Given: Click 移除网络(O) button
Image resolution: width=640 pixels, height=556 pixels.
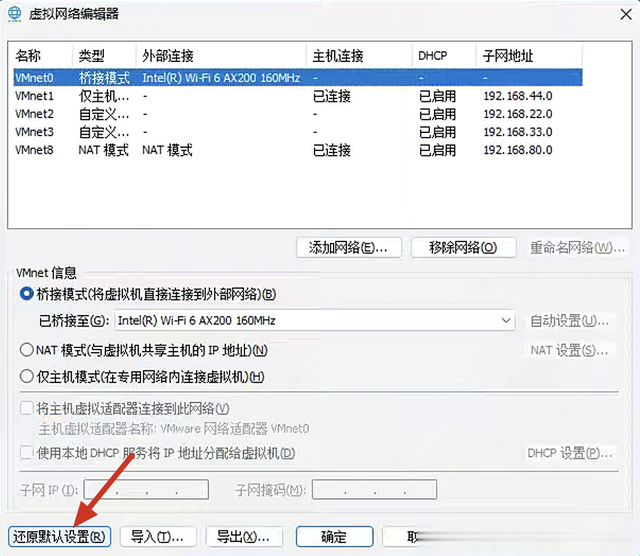Looking at the screenshot, I should coord(464,247).
